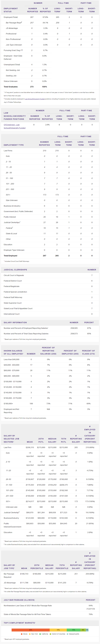Click the Employment Type column header
The height and width of the screenshot is (644, 100).
click(14, 145)
